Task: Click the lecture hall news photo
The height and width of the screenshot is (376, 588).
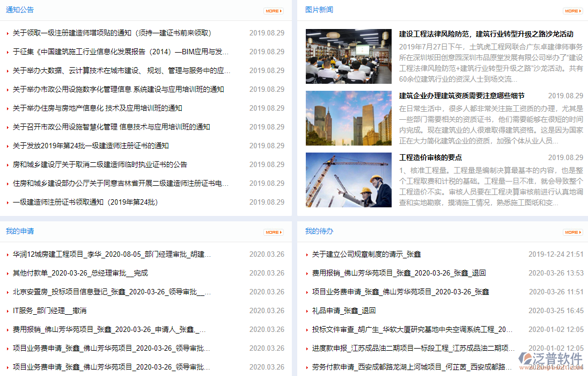Action: click(348, 55)
